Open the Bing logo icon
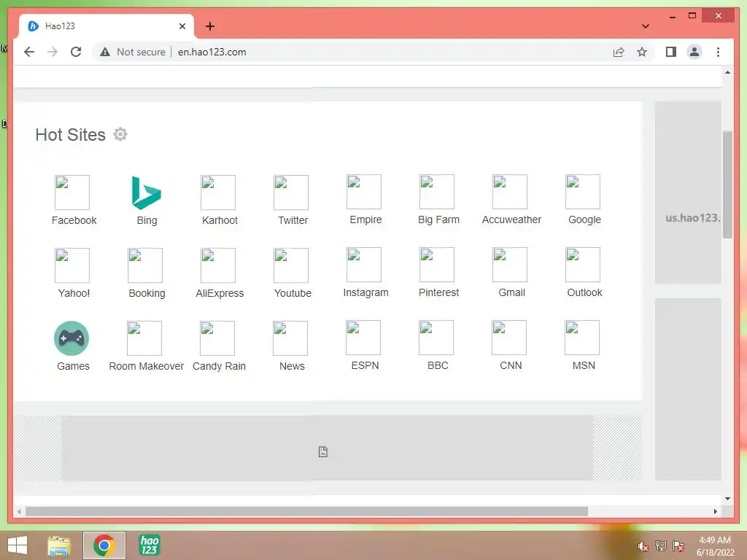Screen dimensions: 747x560 tap(146, 192)
